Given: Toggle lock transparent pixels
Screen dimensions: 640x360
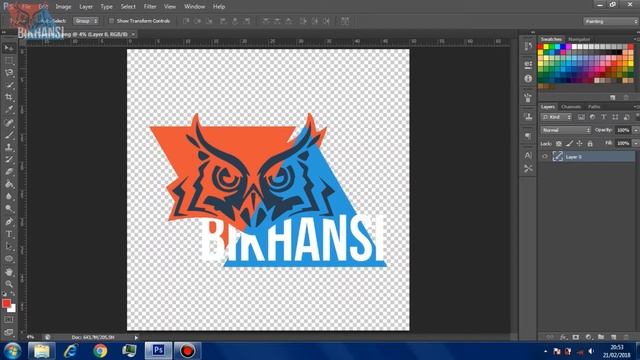Looking at the screenshot, I should [559, 144].
